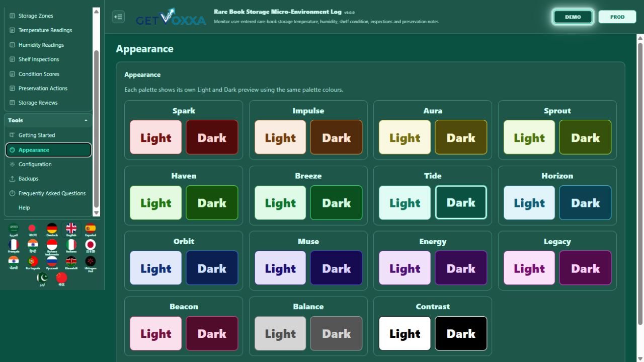Select the Legacy Light palette

pyautogui.click(x=529, y=268)
